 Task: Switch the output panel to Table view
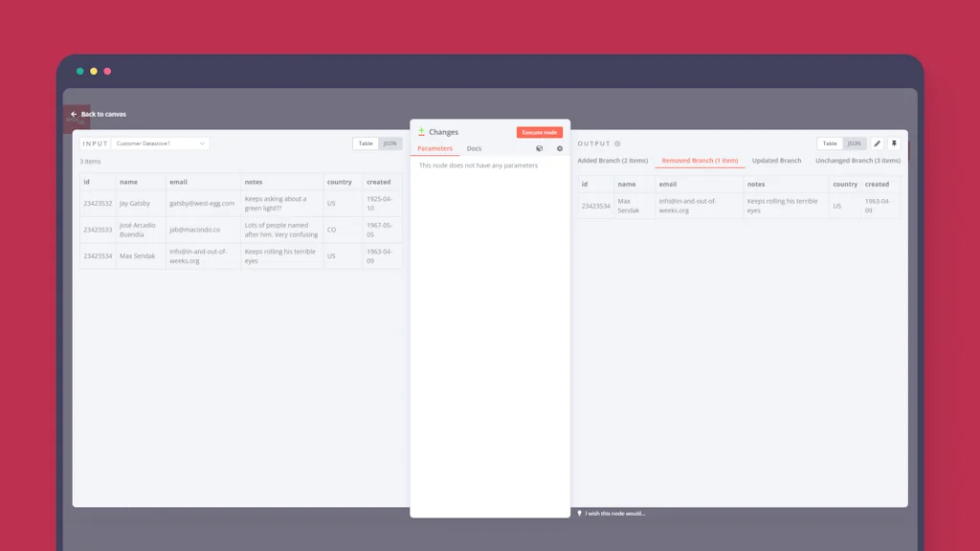coord(829,143)
